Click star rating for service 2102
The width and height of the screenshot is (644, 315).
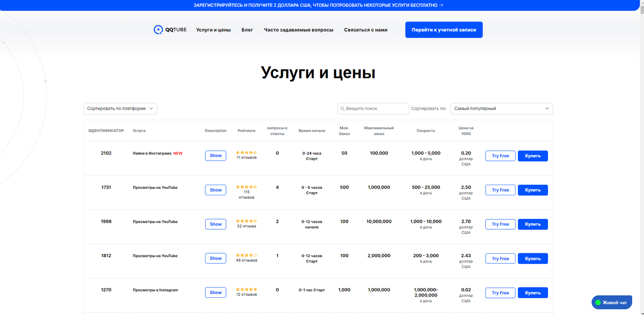pos(246,153)
